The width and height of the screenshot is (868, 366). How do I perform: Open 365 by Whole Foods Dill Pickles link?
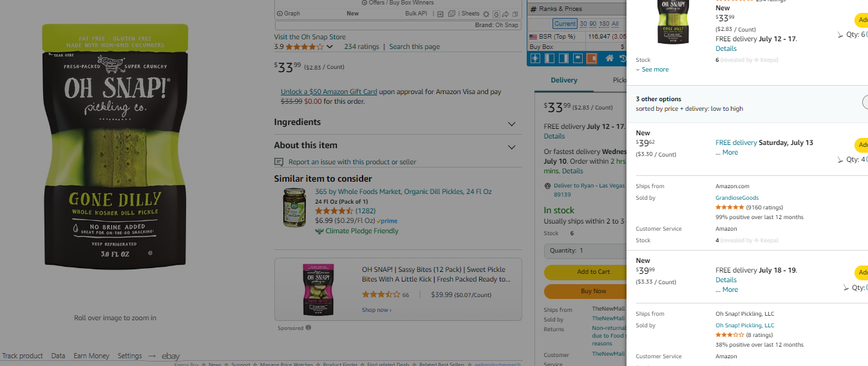[403, 191]
